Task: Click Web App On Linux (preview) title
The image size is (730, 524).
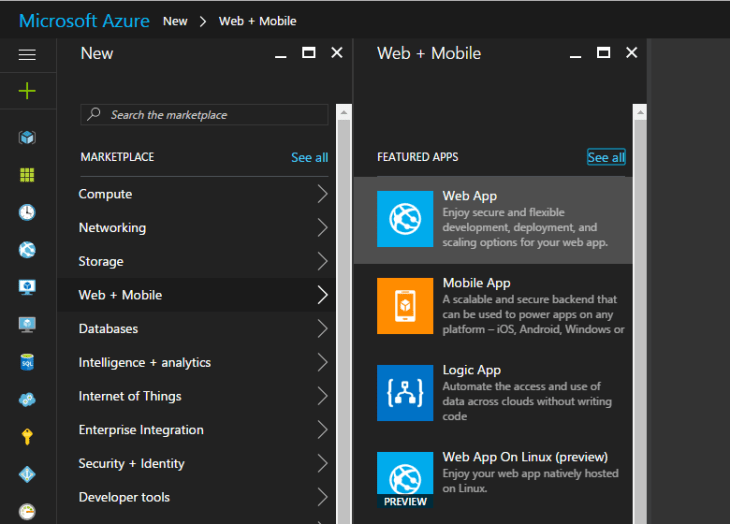Action: pyautogui.click(x=525, y=457)
